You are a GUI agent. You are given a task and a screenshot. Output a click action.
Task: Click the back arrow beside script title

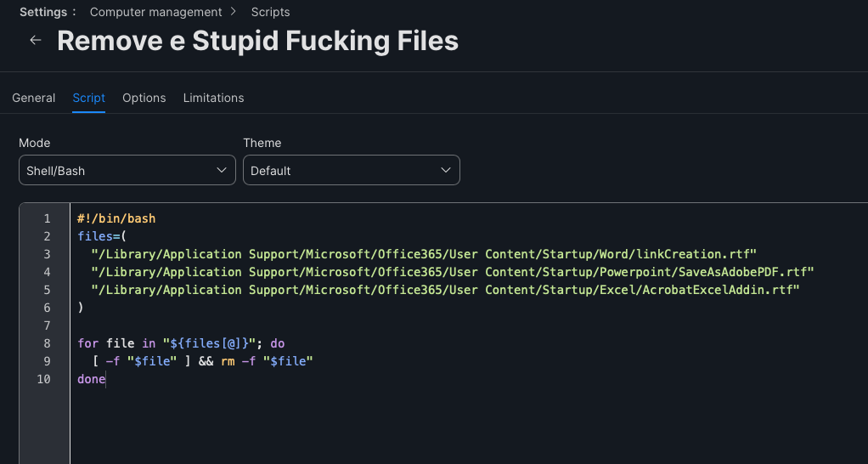click(36, 40)
